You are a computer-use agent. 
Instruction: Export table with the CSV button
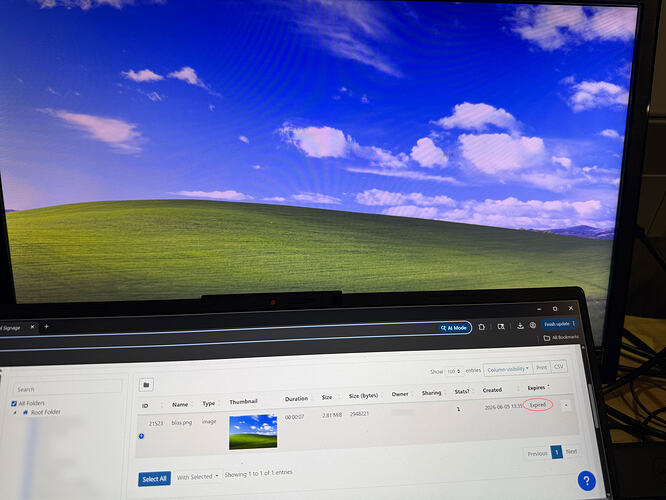(x=559, y=366)
